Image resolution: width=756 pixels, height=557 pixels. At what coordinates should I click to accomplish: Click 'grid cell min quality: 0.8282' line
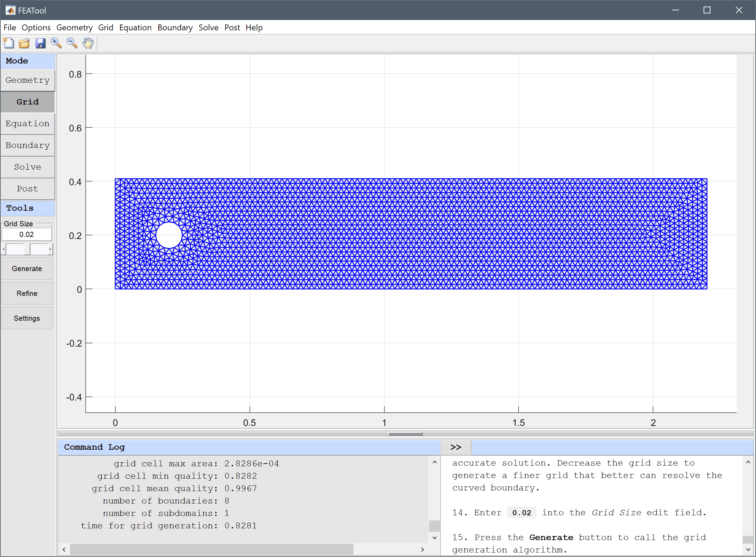click(177, 476)
